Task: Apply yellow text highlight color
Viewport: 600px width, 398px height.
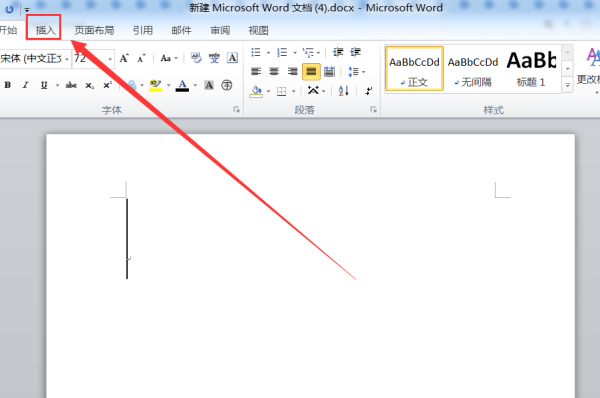Action: [x=155, y=85]
